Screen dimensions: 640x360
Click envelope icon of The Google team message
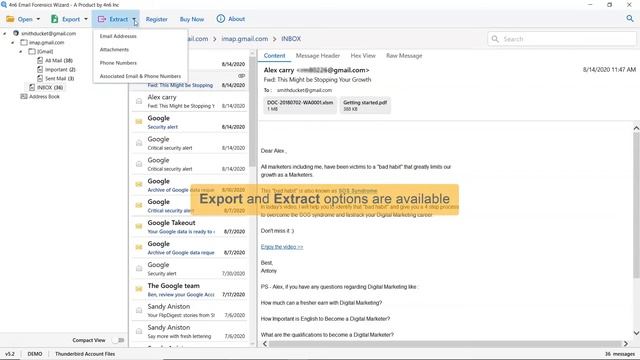pyautogui.click(x=139, y=289)
